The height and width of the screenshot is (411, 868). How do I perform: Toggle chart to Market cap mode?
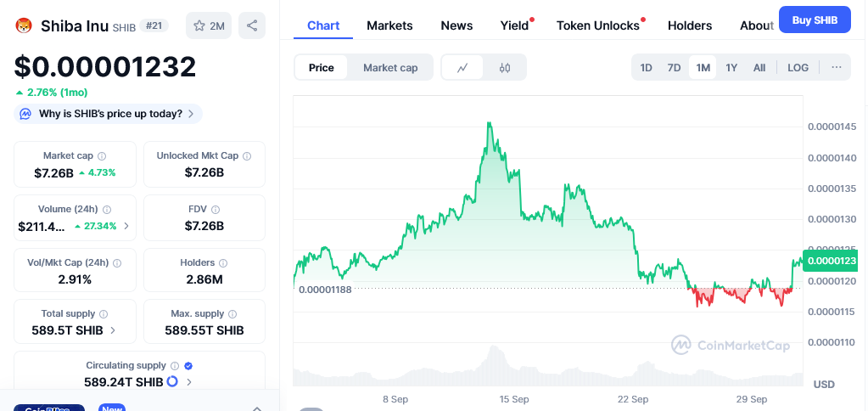coord(390,67)
